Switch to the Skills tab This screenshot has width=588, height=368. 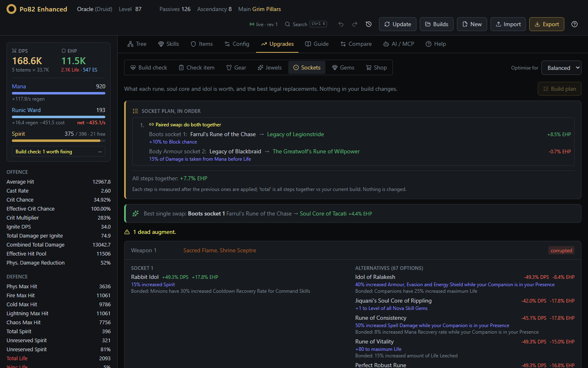coord(169,44)
